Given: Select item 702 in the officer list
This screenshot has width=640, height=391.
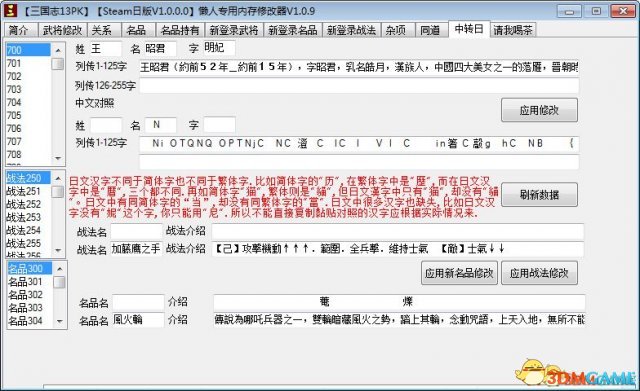Looking at the screenshot, I should (x=28, y=76).
